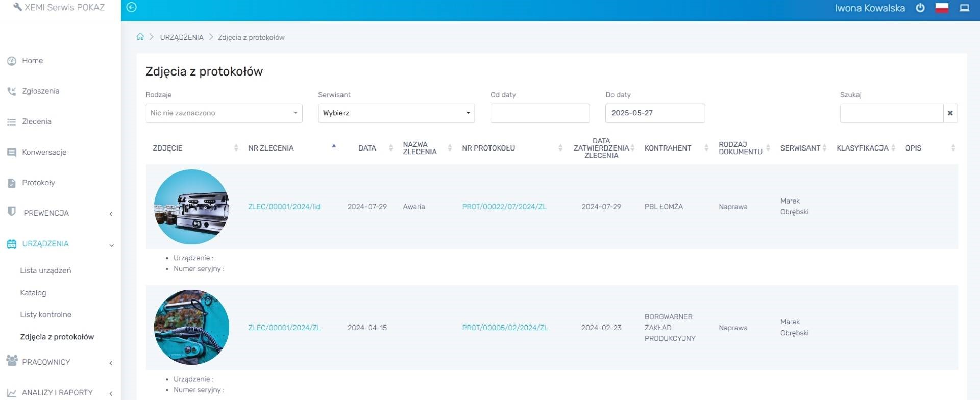Open the coffee machine photo thumbnail
Screen dimensions: 980x400
pos(191,207)
